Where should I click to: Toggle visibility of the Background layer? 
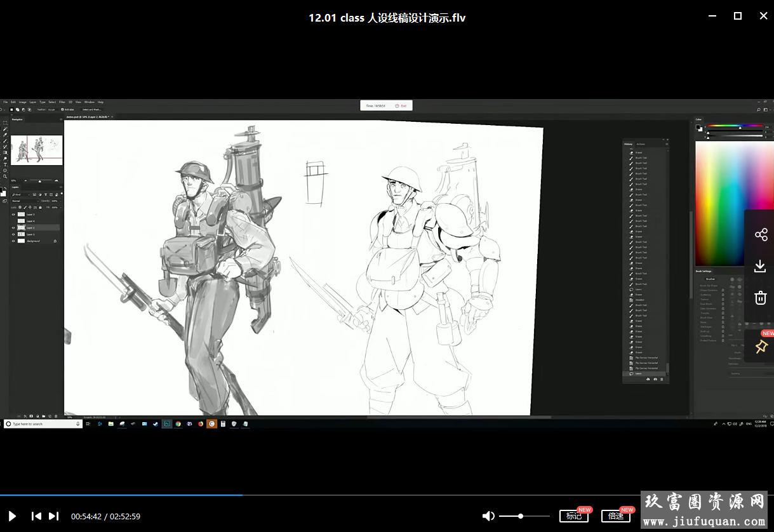[13, 241]
